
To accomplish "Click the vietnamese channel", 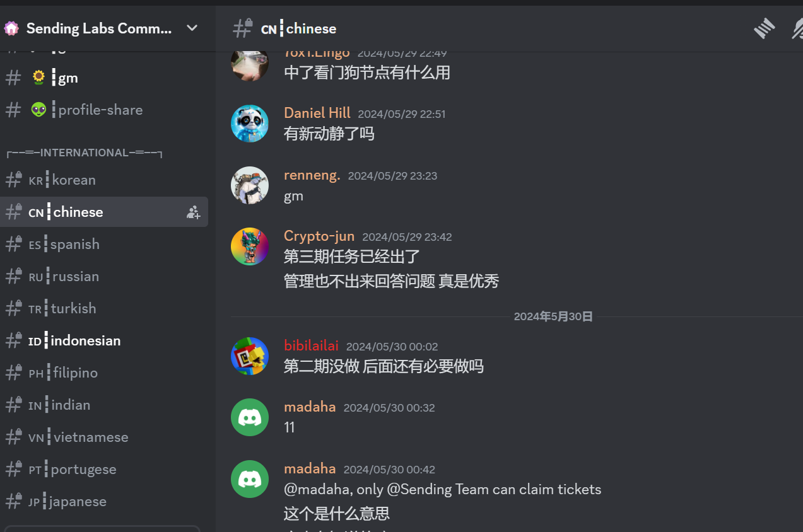I will (104, 437).
